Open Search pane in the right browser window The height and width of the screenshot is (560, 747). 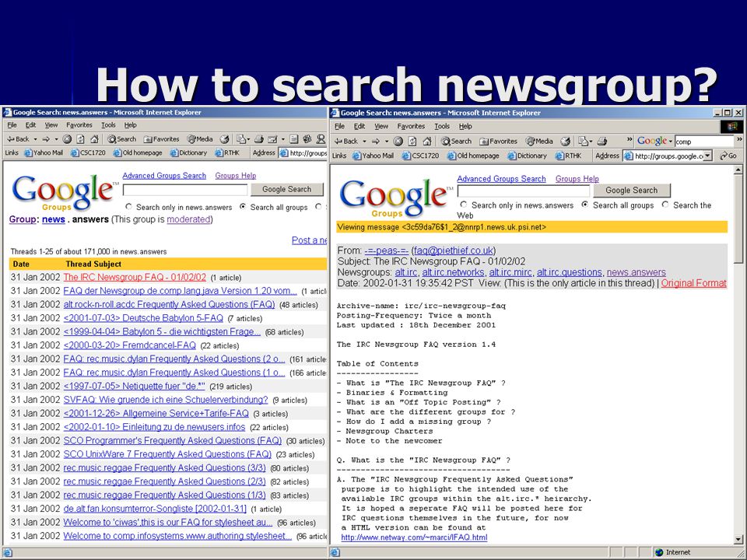pos(457,141)
